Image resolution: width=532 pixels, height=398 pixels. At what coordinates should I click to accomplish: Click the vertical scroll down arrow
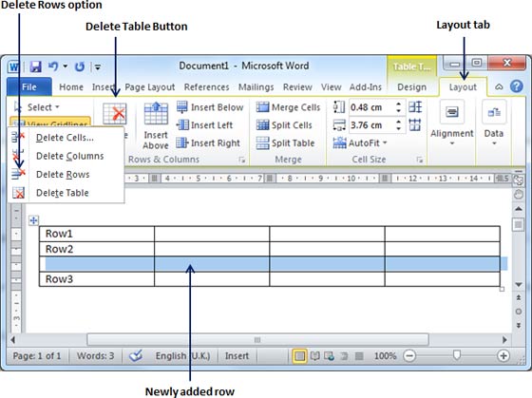[519, 284]
